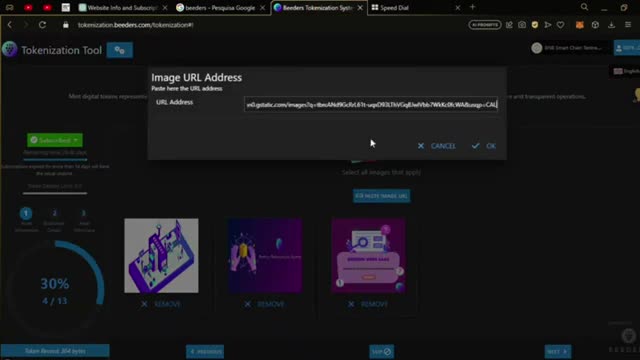This screenshot has width=640, height=360.
Task: Click the Paste Image URL button
Action: (381, 196)
